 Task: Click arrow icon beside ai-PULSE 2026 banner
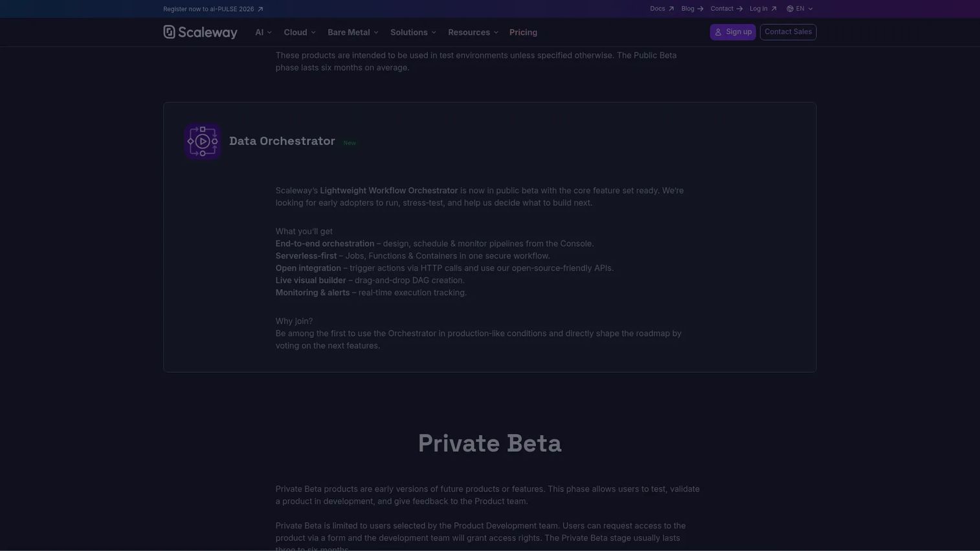coord(260,9)
